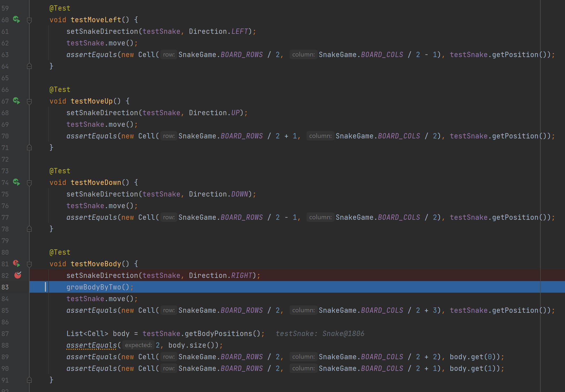This screenshot has height=392, width=565.
Task: Collapse the testMoveUp method body
Action: [29, 101]
